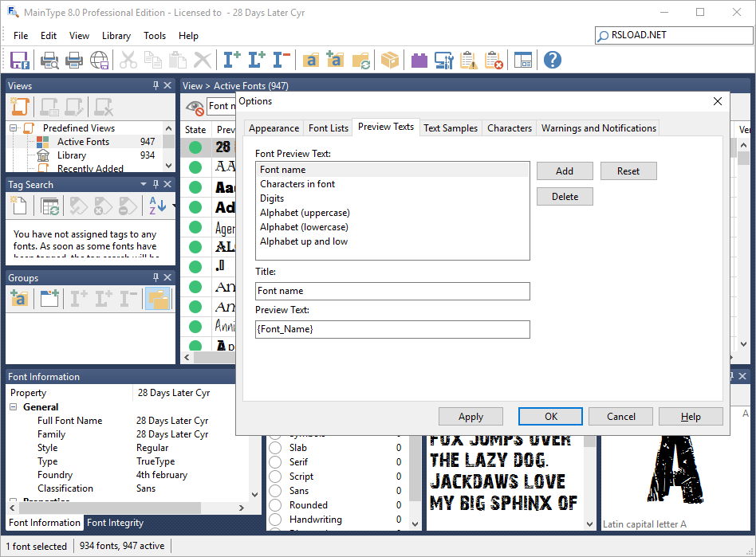
Task: Click the Reset button in Options
Action: coord(628,171)
